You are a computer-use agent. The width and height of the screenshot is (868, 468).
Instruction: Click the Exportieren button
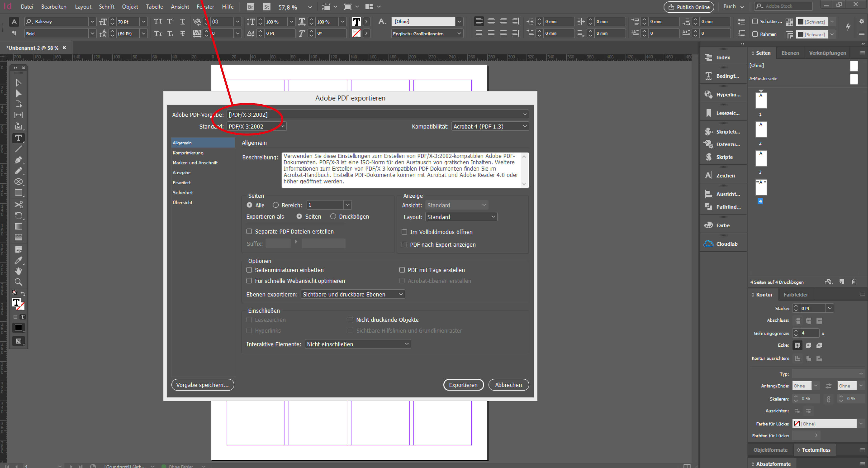point(463,385)
